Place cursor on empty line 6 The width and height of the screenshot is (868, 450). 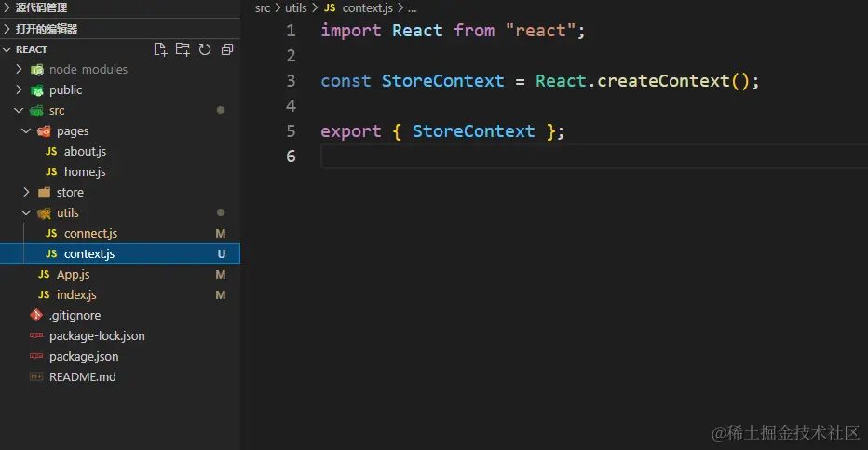click(x=594, y=157)
